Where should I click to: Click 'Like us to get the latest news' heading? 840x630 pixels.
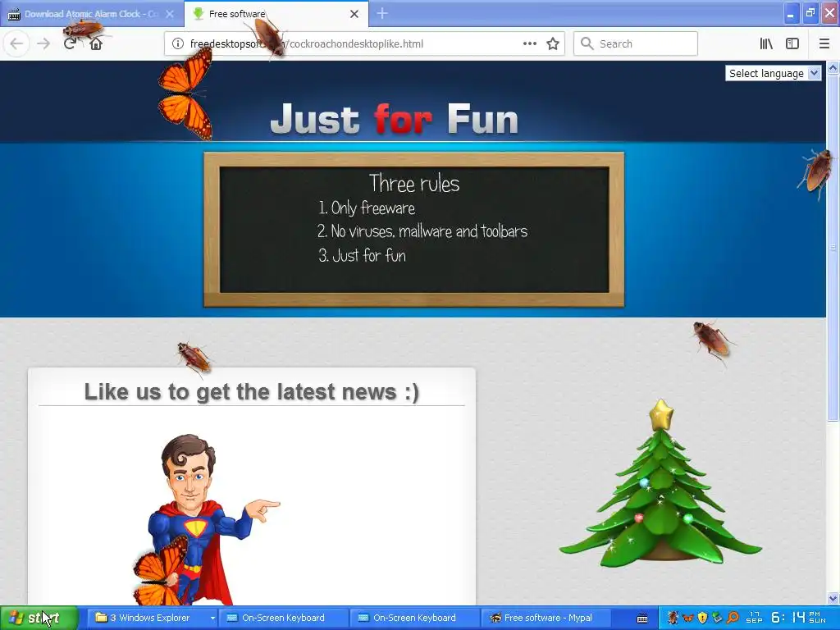(252, 391)
